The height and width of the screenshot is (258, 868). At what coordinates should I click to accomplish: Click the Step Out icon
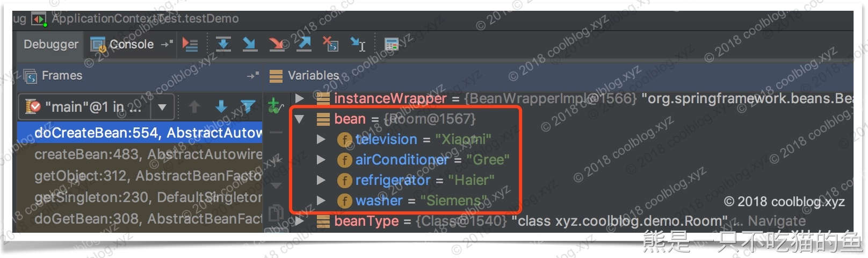coord(304,44)
